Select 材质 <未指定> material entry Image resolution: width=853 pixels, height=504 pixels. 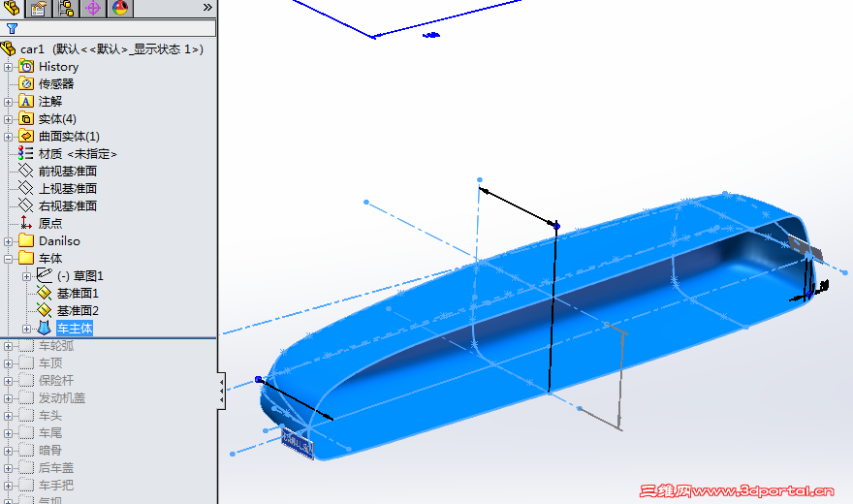click(x=78, y=154)
